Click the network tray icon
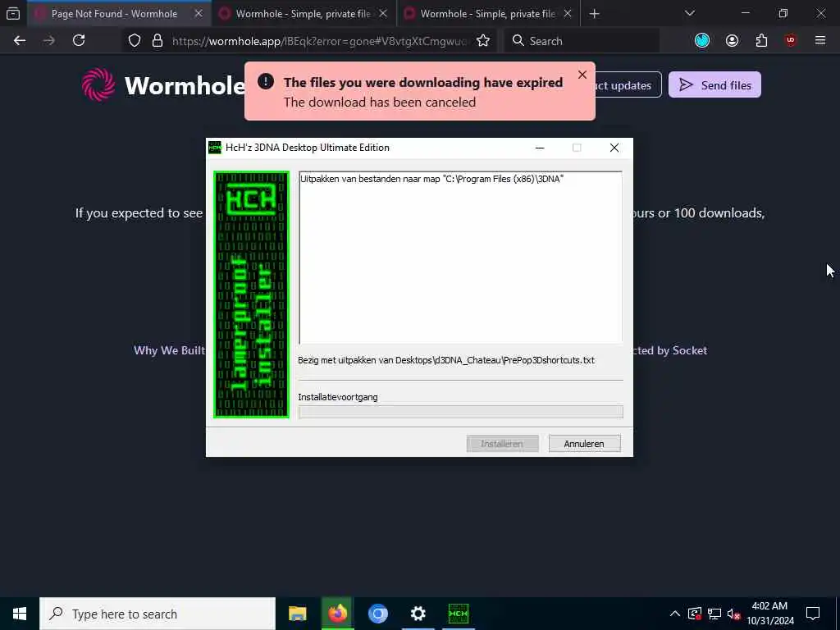This screenshot has height=630, width=840. click(714, 614)
